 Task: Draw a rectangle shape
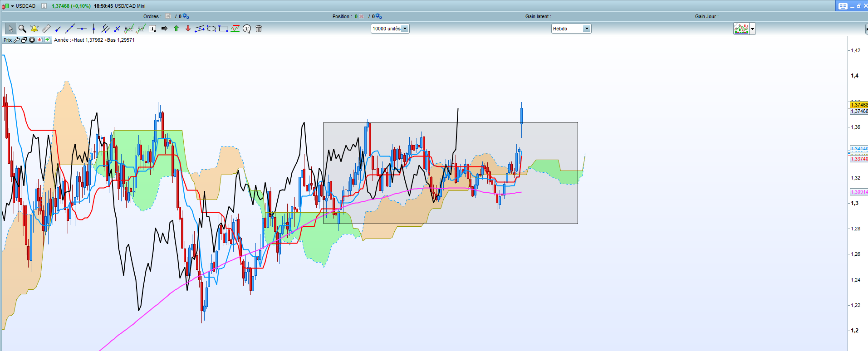point(223,29)
